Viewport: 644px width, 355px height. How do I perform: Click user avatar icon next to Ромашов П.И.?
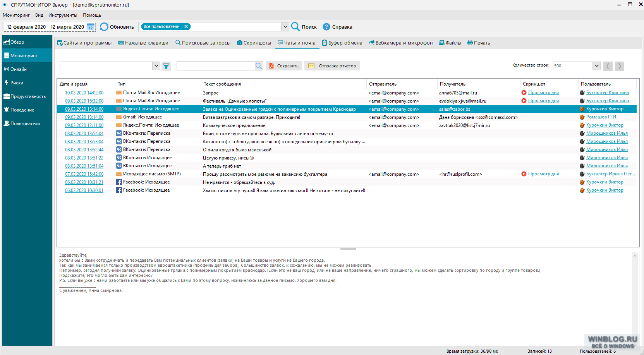pyautogui.click(x=582, y=117)
